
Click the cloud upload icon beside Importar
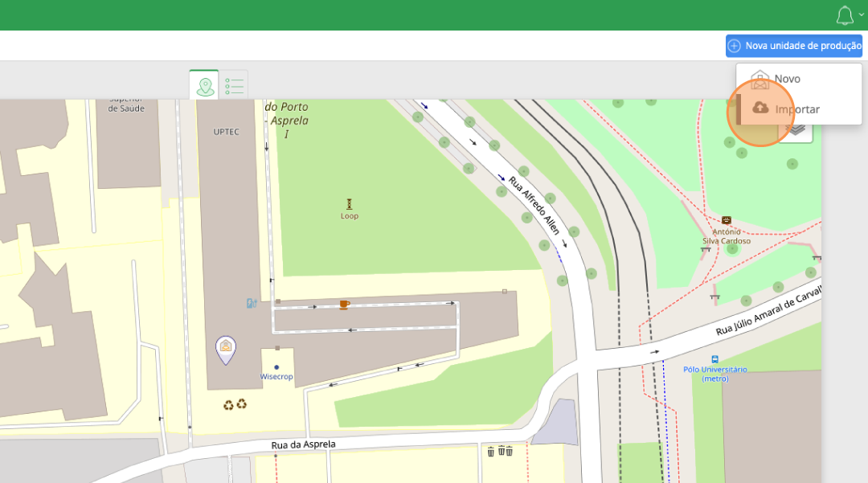pyautogui.click(x=760, y=108)
